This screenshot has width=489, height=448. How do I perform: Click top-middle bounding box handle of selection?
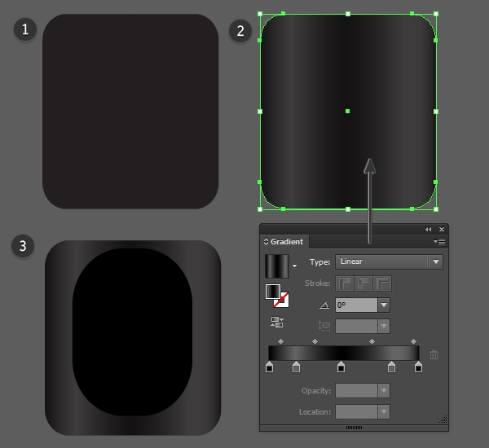(x=348, y=14)
